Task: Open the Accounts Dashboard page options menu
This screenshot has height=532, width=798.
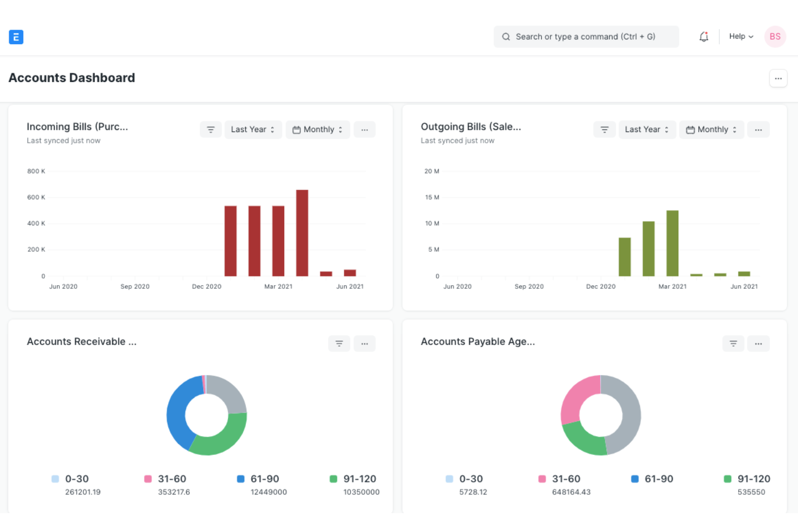Action: pos(778,78)
